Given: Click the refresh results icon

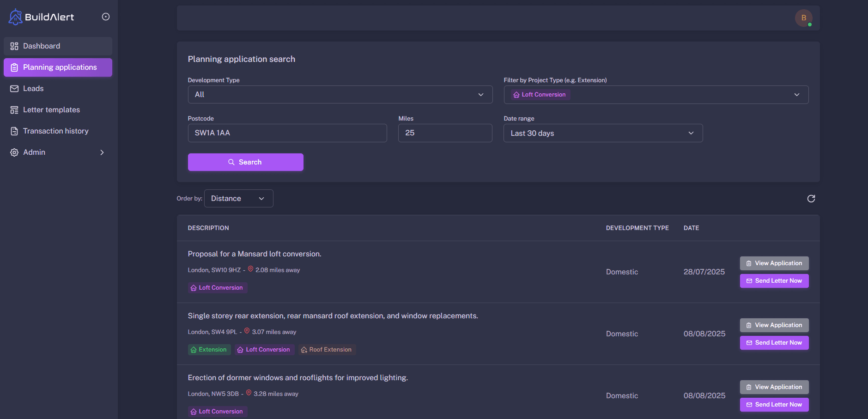Looking at the screenshot, I should [x=811, y=199].
